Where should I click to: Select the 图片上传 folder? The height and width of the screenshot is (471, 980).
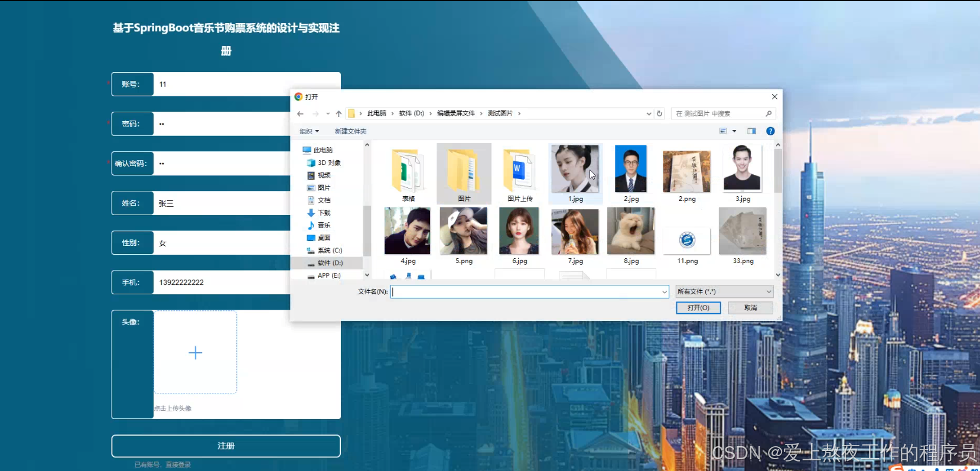520,174
